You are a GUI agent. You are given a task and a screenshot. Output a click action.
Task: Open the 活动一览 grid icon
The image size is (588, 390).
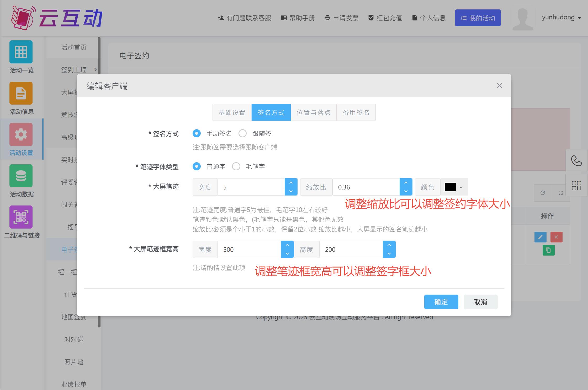pos(21,52)
